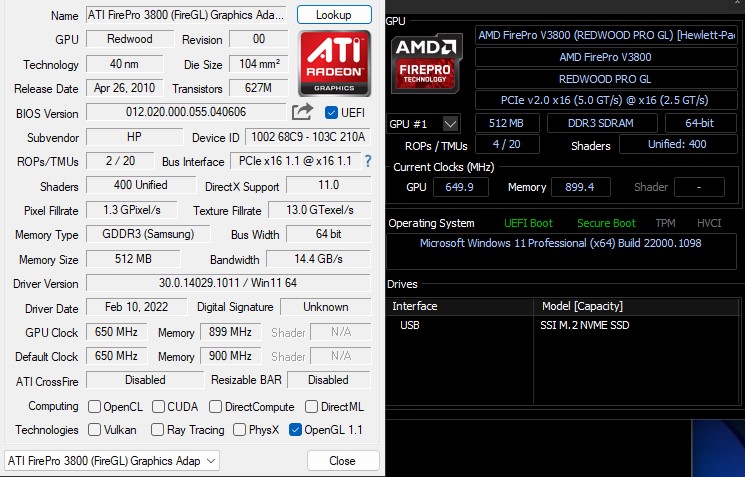Click the Die Size value 104 mm²

(258, 64)
